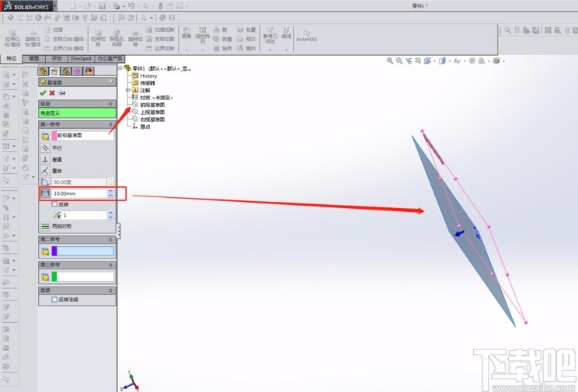Click the Linear Pattern (线性阵列) tool
578x392 pixels.
click(202, 35)
